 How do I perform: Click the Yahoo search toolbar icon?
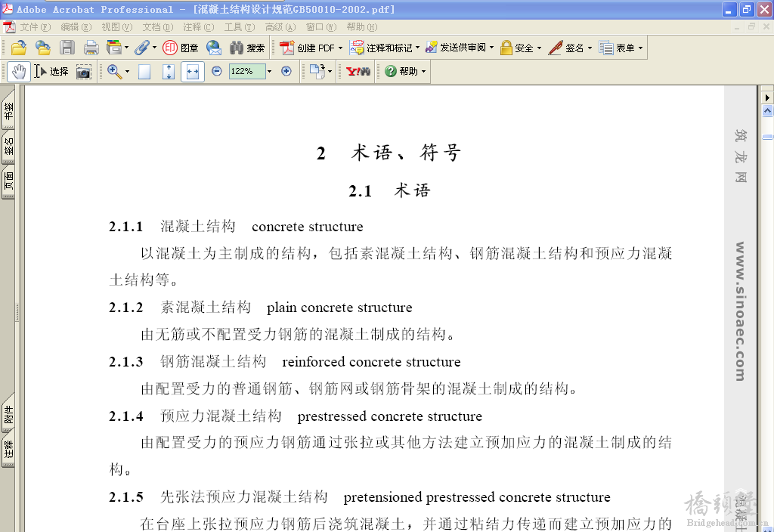point(358,72)
